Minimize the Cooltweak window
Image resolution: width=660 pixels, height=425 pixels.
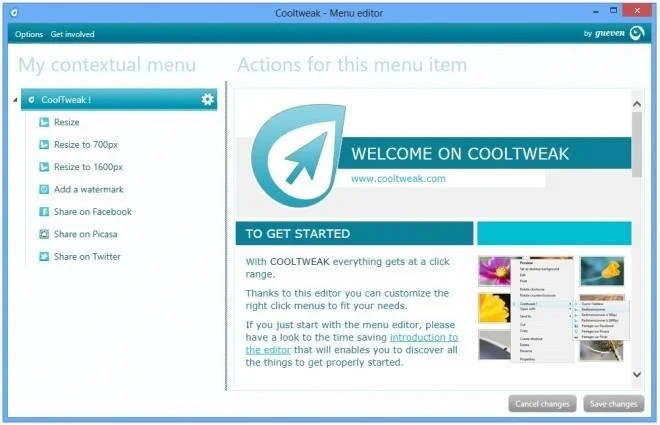coord(596,12)
